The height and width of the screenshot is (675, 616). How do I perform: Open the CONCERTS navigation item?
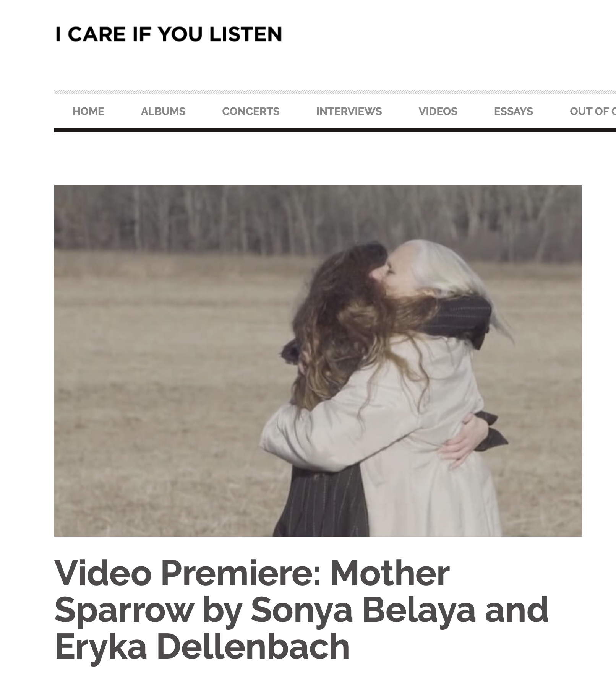pos(251,111)
